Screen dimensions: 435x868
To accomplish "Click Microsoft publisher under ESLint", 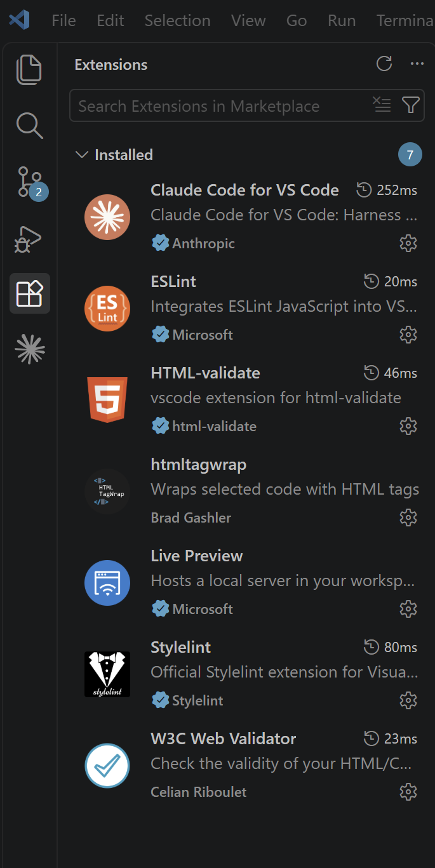I will click(203, 335).
